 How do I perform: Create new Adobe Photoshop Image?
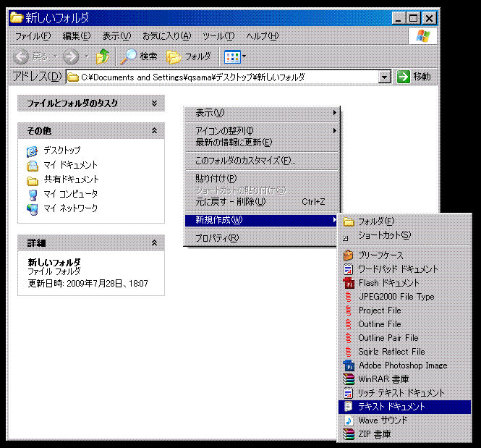click(x=404, y=365)
